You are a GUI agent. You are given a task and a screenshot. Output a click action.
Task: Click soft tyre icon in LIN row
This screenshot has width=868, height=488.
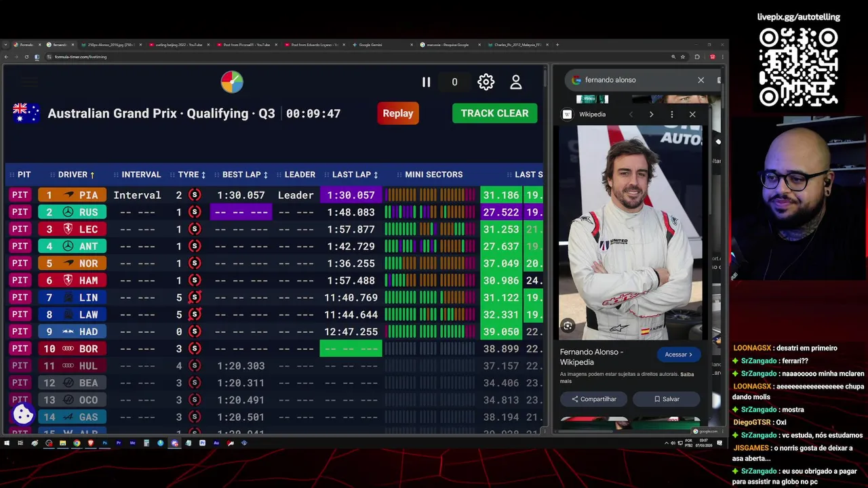195,298
